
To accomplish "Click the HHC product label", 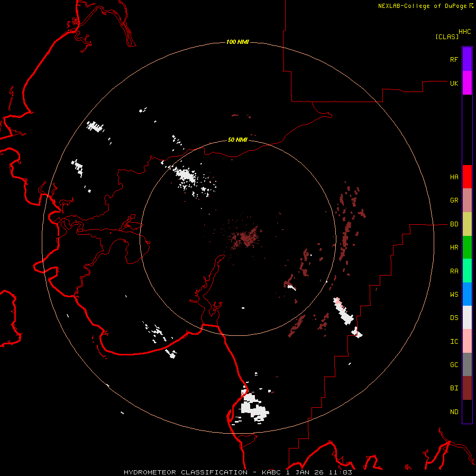I will 465,32.
